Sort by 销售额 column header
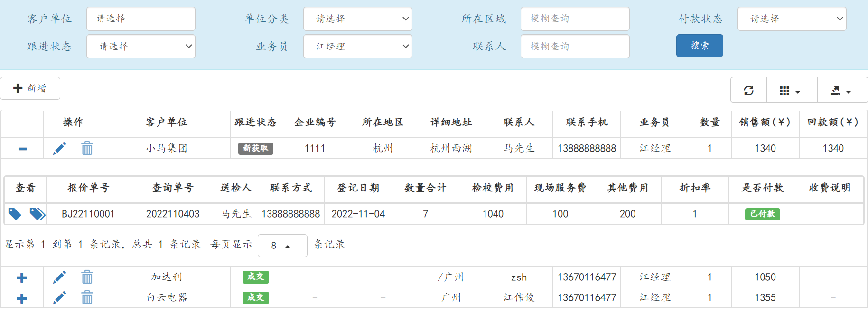Viewport: 868px width, 315px height. (765, 123)
